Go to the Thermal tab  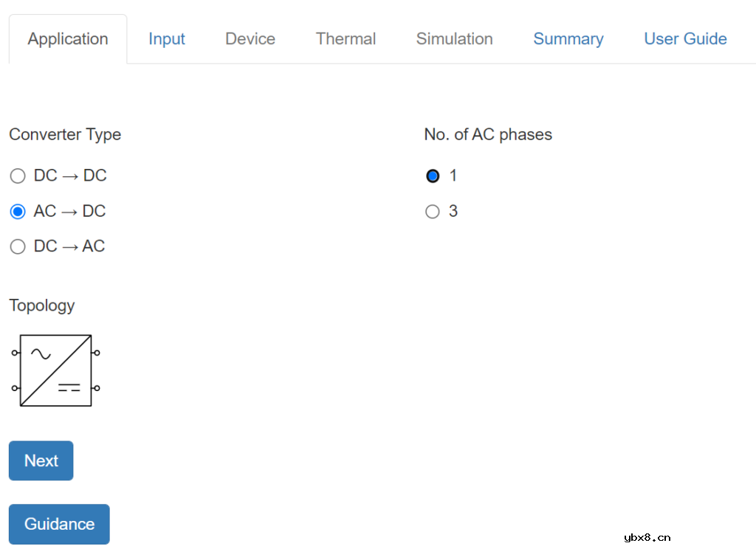[x=346, y=39]
